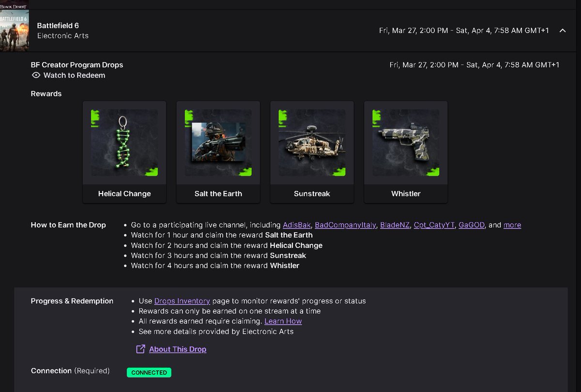
Task: Click the Sunstreak card label
Action: coord(312,194)
